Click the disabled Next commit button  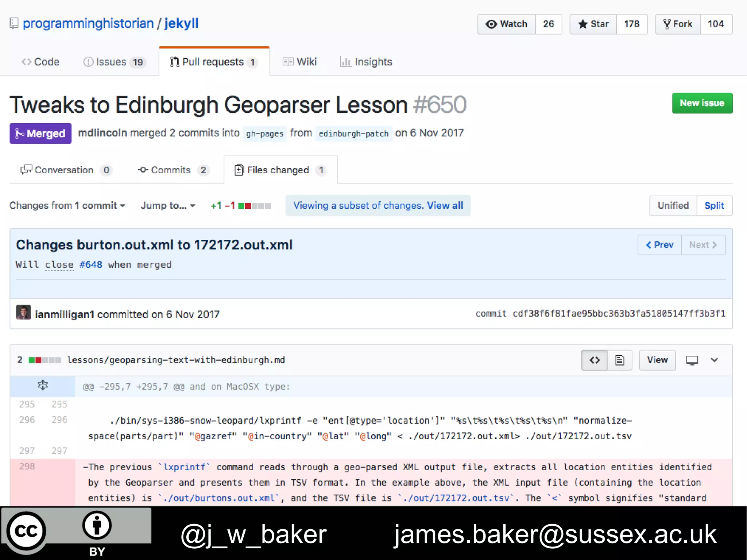703,245
